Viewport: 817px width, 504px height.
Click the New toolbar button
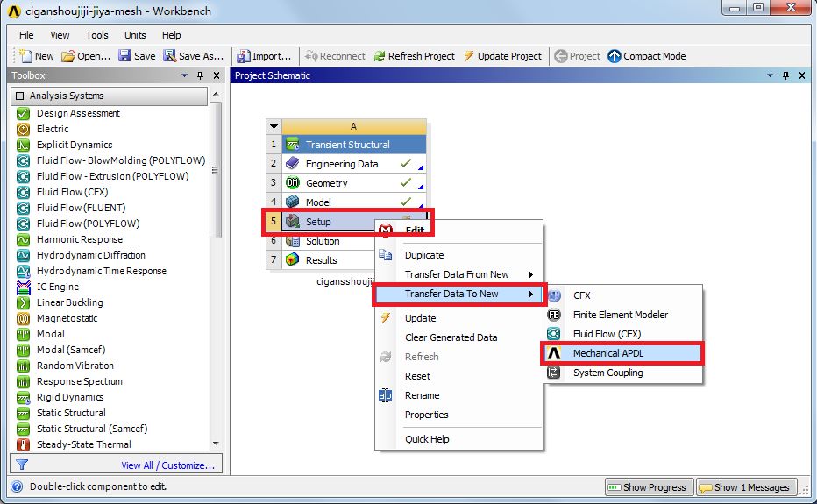pos(36,56)
